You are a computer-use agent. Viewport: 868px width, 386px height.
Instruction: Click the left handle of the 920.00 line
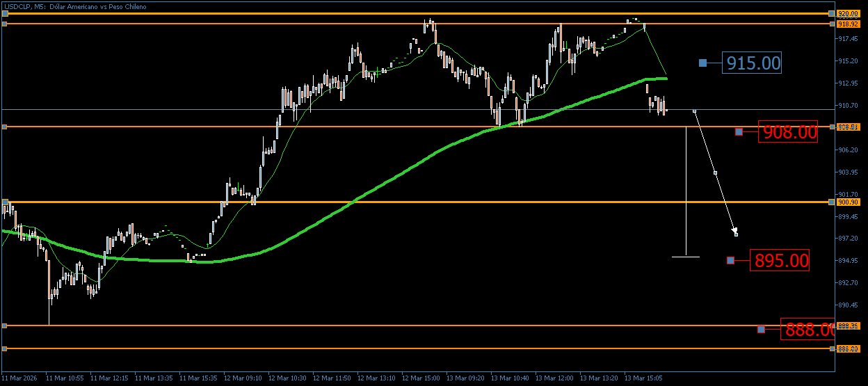pos(4,13)
